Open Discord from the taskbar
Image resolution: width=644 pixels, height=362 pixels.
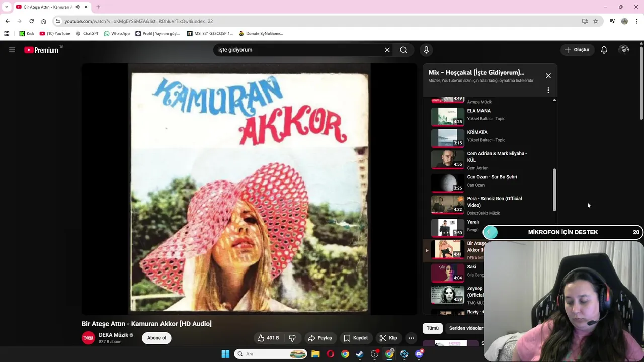419,354
